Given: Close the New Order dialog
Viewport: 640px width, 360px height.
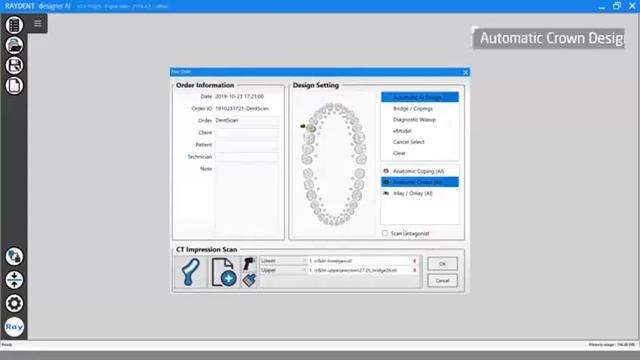Looking at the screenshot, I should 465,72.
